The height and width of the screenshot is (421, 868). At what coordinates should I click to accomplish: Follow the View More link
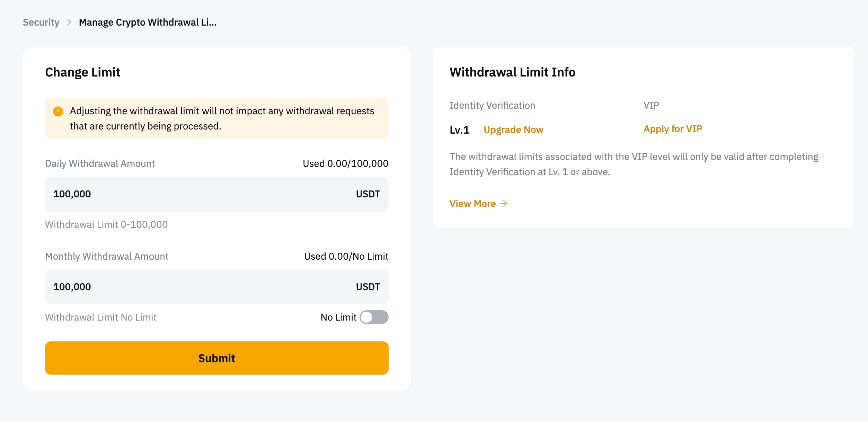pyautogui.click(x=473, y=204)
